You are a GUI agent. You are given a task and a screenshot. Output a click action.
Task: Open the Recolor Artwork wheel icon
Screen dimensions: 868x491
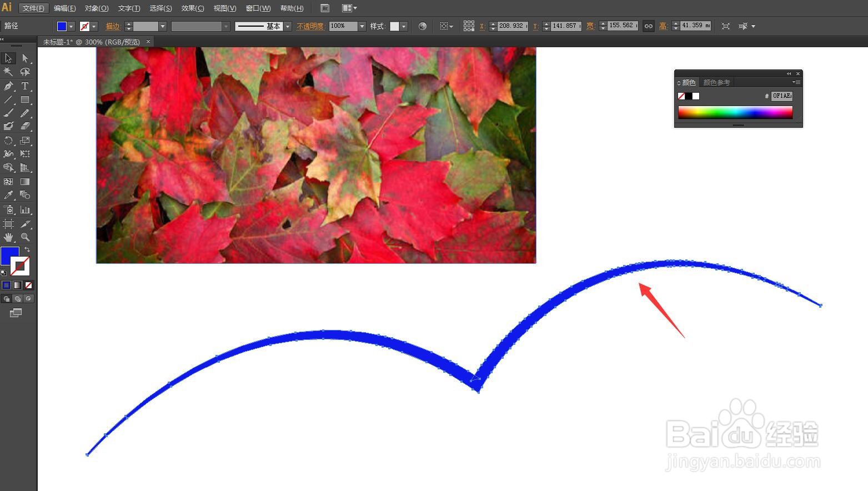(x=423, y=26)
